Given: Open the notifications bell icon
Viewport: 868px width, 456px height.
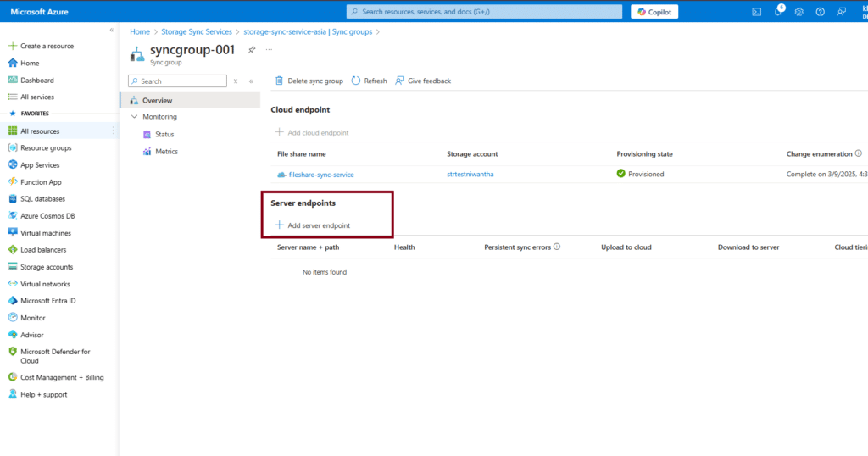Looking at the screenshot, I should pyautogui.click(x=777, y=12).
